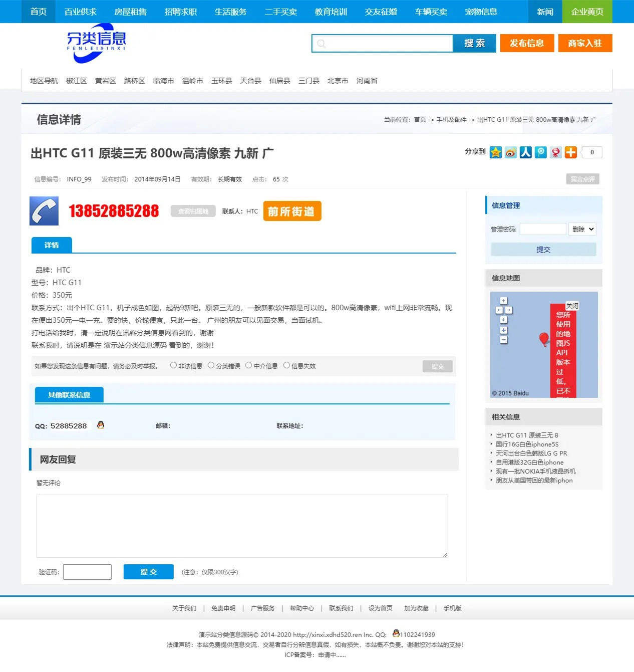
Task: Submit the management password form
Action: tap(543, 249)
